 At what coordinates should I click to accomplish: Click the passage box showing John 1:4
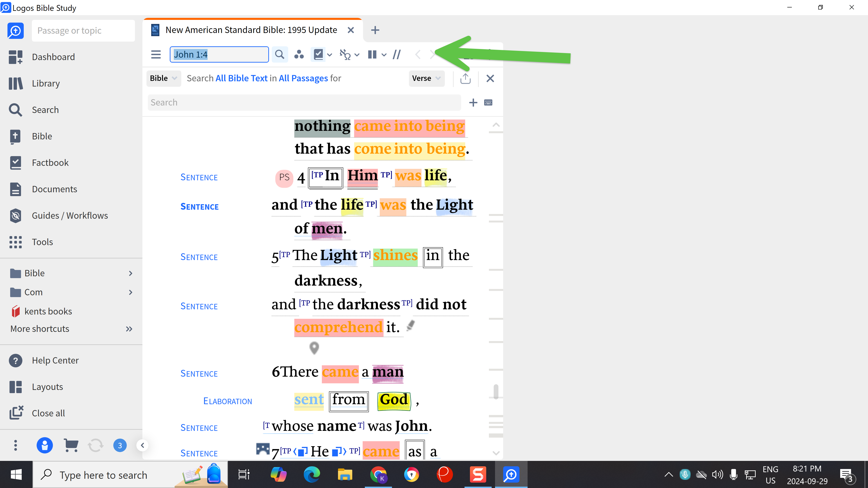219,54
